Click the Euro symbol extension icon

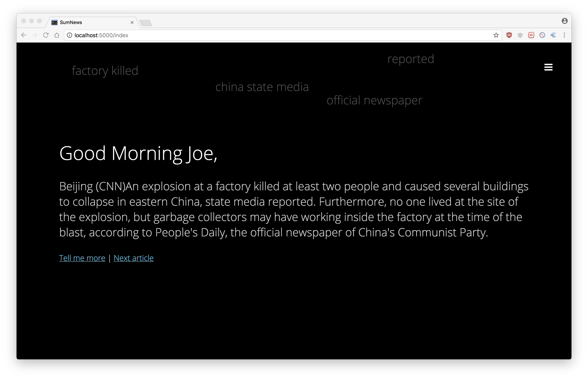[553, 35]
